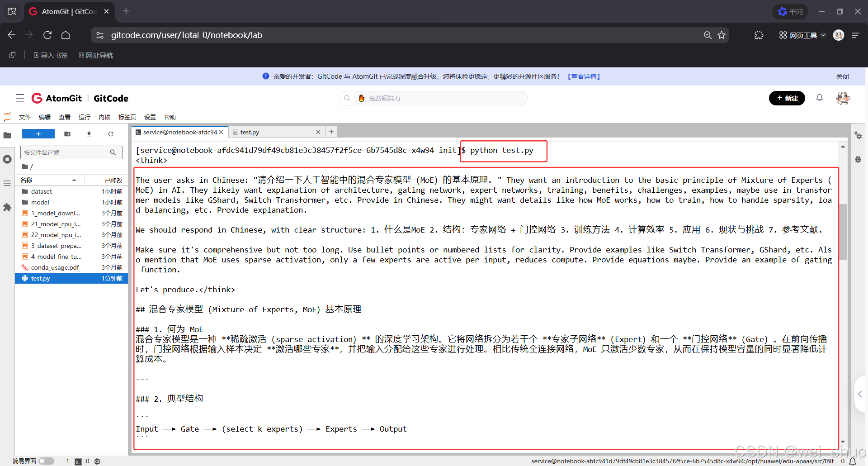The image size is (868, 466).
Task: Toggle the AtomGit hamburger menu
Action: point(20,98)
